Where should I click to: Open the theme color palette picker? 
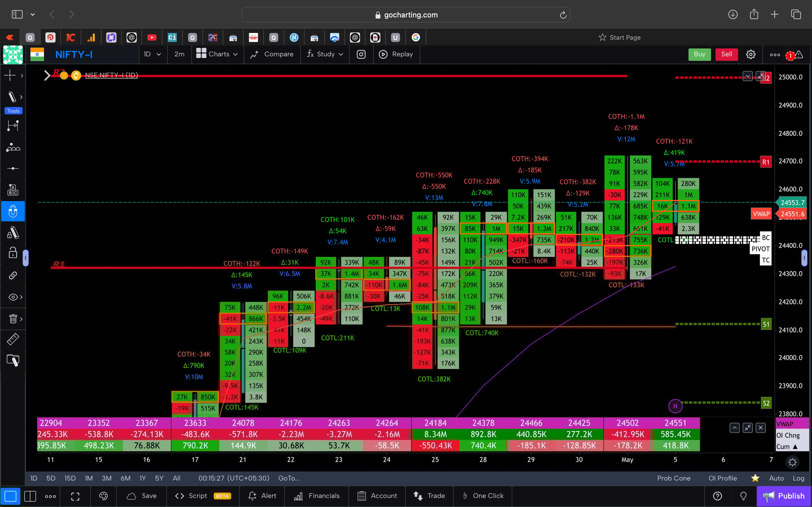103,496
